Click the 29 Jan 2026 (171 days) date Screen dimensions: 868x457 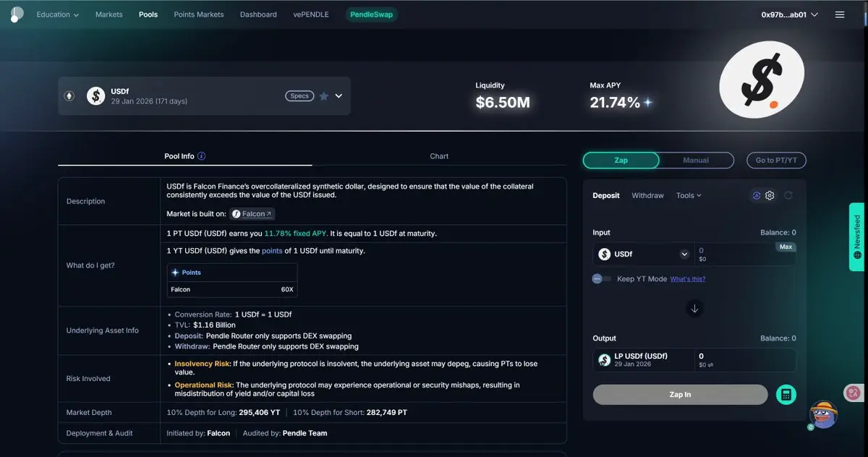149,101
